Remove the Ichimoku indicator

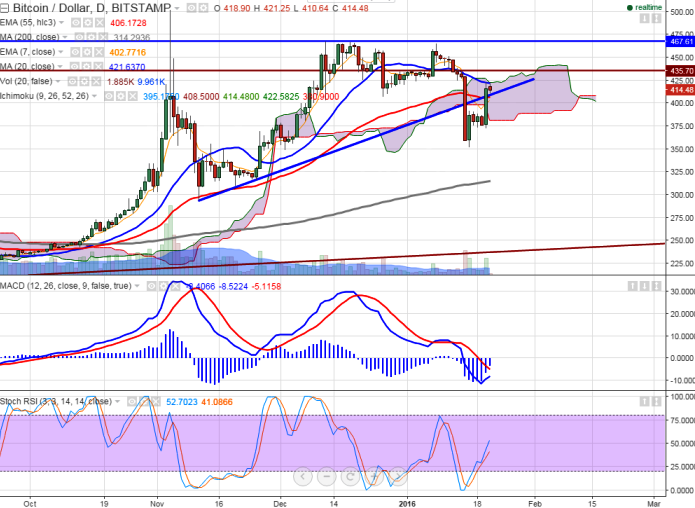[132, 96]
